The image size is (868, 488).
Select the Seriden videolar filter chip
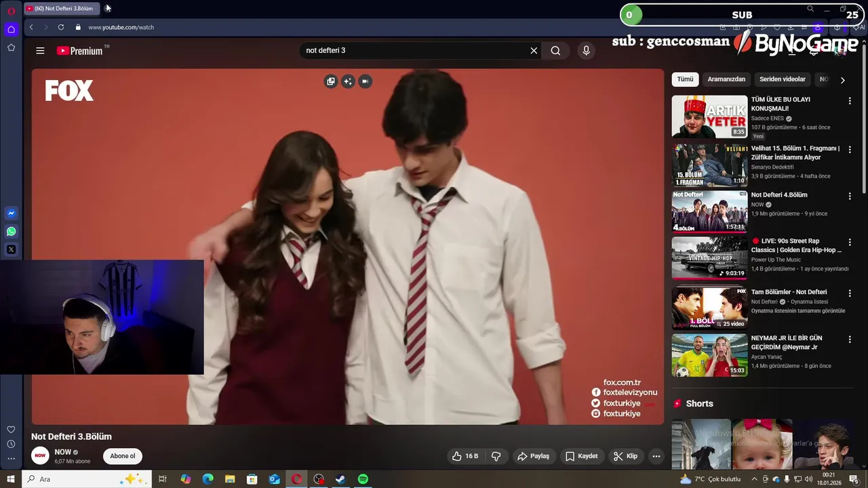[783, 79]
